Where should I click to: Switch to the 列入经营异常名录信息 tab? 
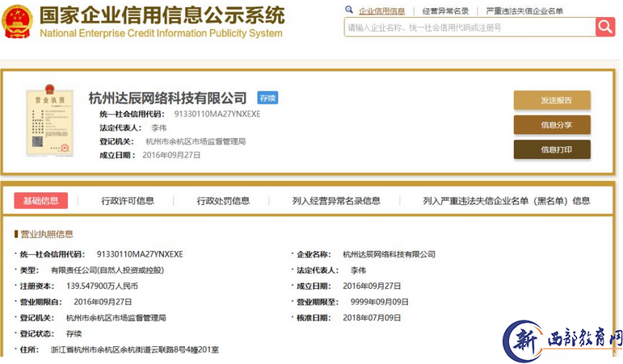pos(336,201)
